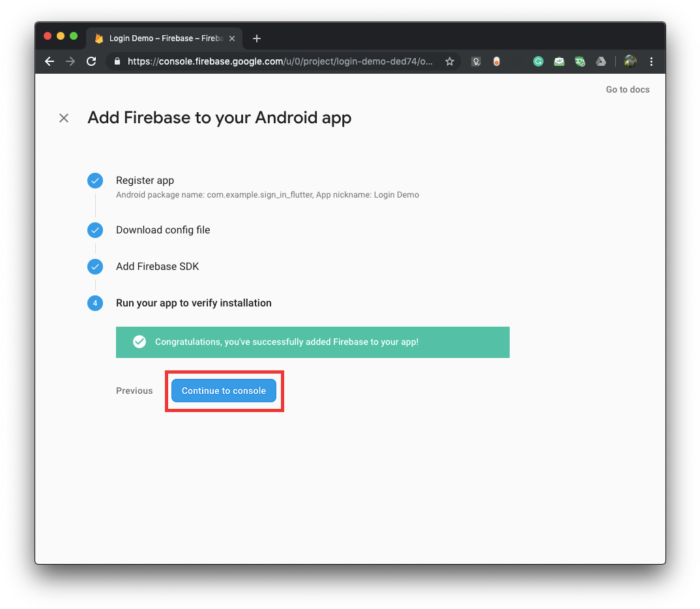Select the Login Demo – Firebase tab
Viewport: 700px width, 609px height.
(164, 38)
